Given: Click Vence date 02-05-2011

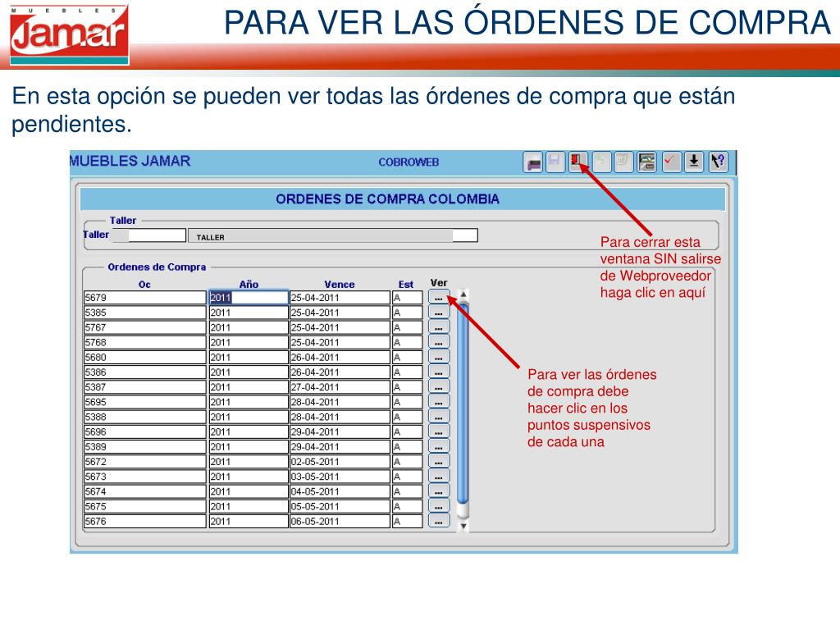Looking at the screenshot, I should point(340,462).
